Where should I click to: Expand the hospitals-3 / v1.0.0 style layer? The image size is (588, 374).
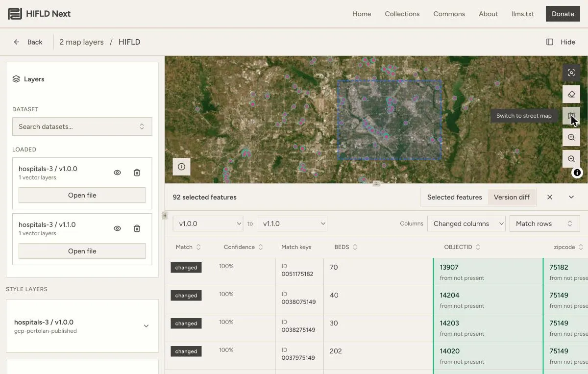[x=146, y=326]
